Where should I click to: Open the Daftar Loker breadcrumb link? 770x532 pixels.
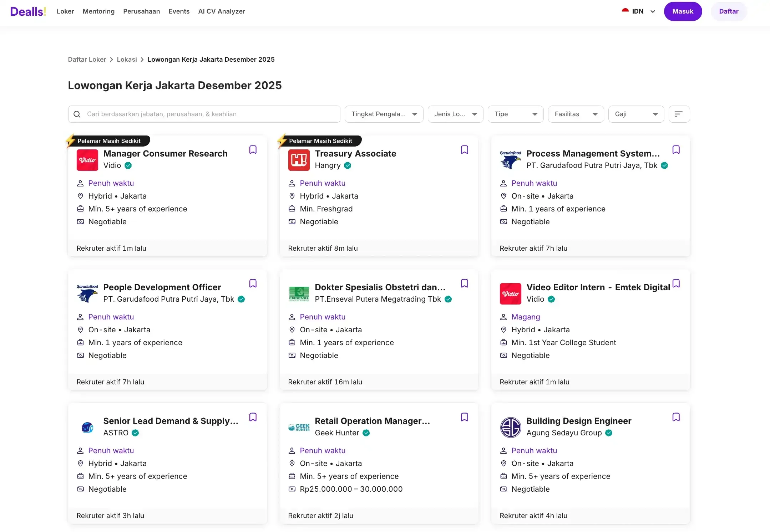point(87,60)
